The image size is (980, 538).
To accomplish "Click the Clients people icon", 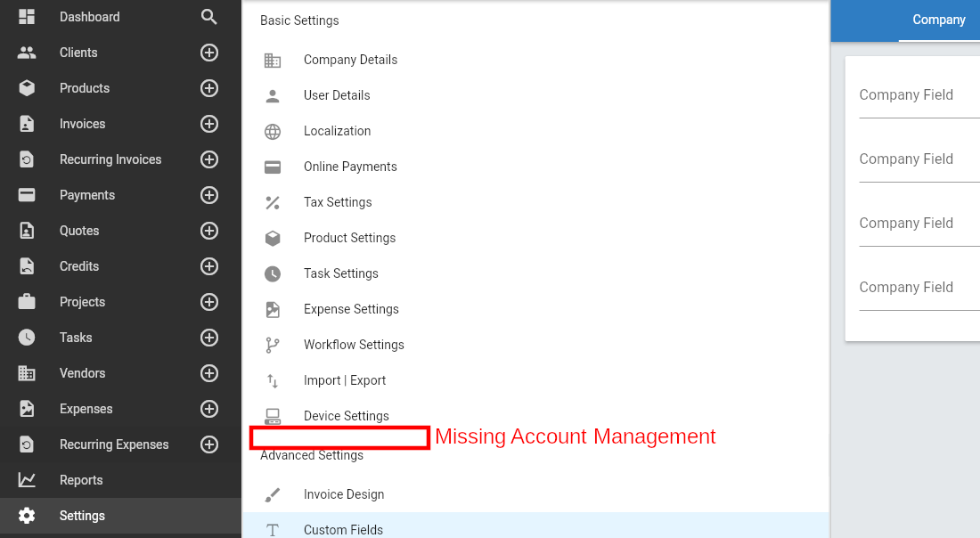I will tap(26, 53).
